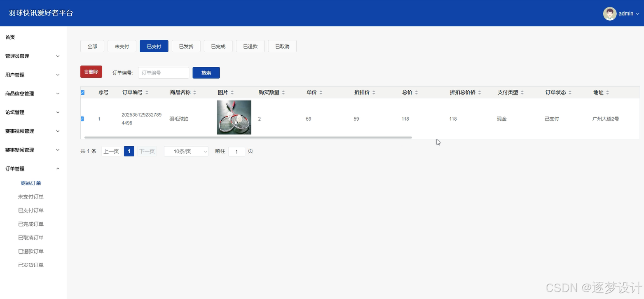Toggle the select-all checkbox in table header
This screenshot has width=644, height=299.
pos(82,92)
